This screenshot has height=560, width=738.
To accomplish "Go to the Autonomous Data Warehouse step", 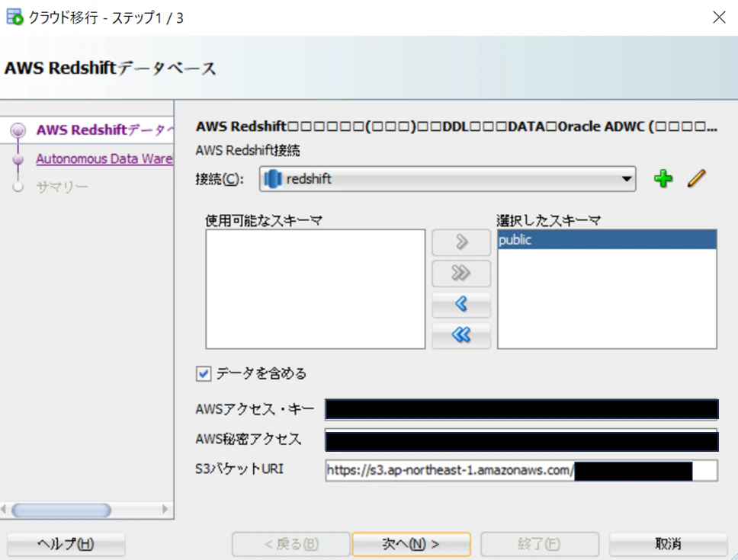I will tap(104, 159).
